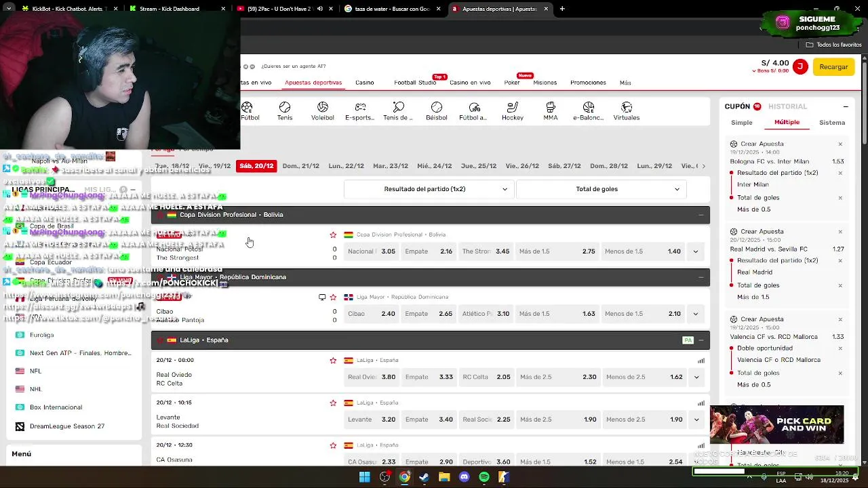The height and width of the screenshot is (488, 868).
Task: Collapse LaLiga España section
Action: point(701,340)
